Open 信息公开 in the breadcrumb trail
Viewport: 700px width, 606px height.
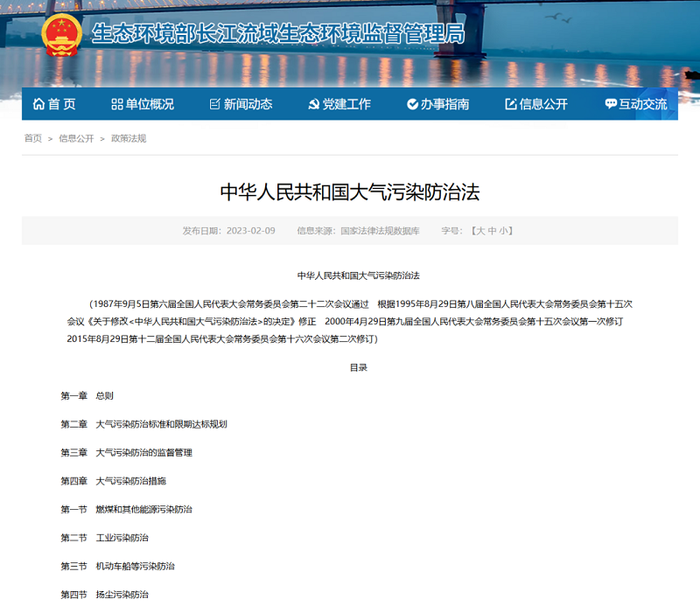[x=76, y=138]
